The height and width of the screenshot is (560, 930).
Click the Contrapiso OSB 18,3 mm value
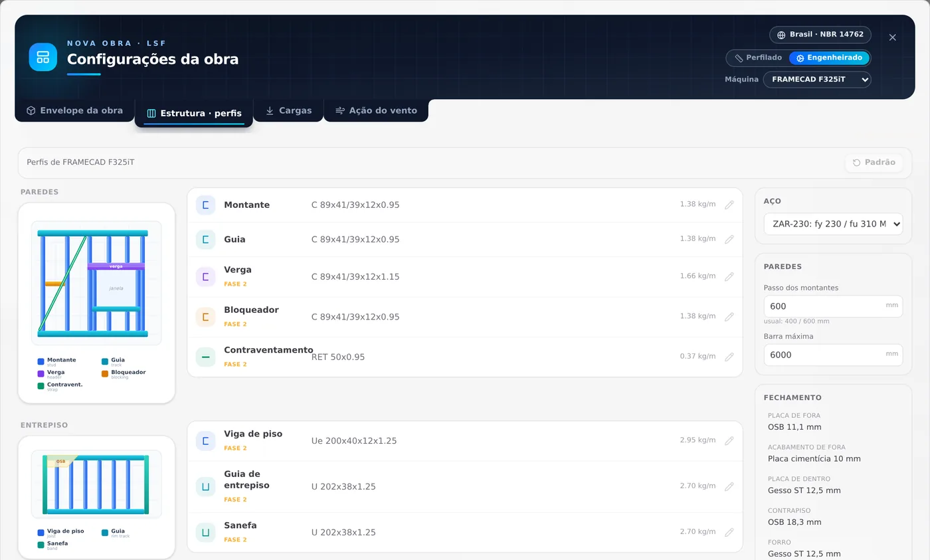click(x=794, y=522)
